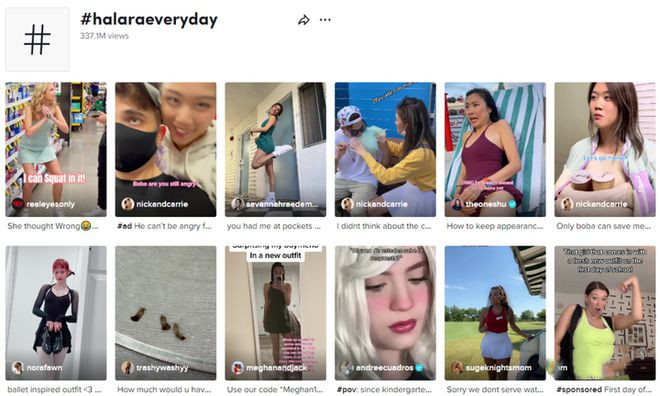The height and width of the screenshot is (396, 660).
Task: Click '#sponsored First day of' caption
Action: [x=604, y=390]
